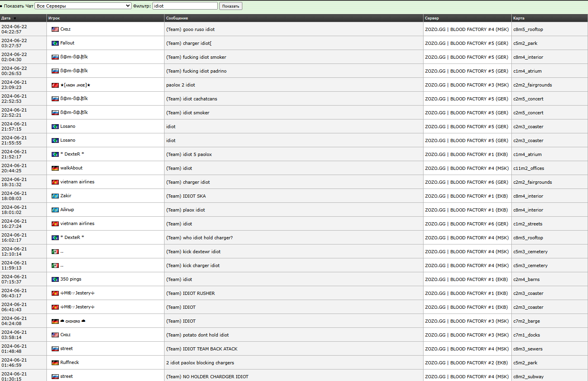Screen dimensions: 588x381
Task: Click the flag icon next to walkAbout
Action: (55, 168)
